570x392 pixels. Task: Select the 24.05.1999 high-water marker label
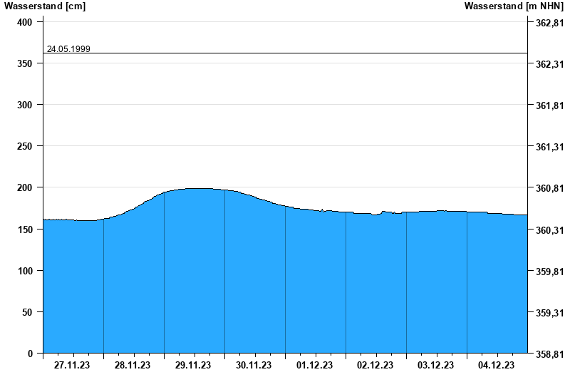[68, 49]
